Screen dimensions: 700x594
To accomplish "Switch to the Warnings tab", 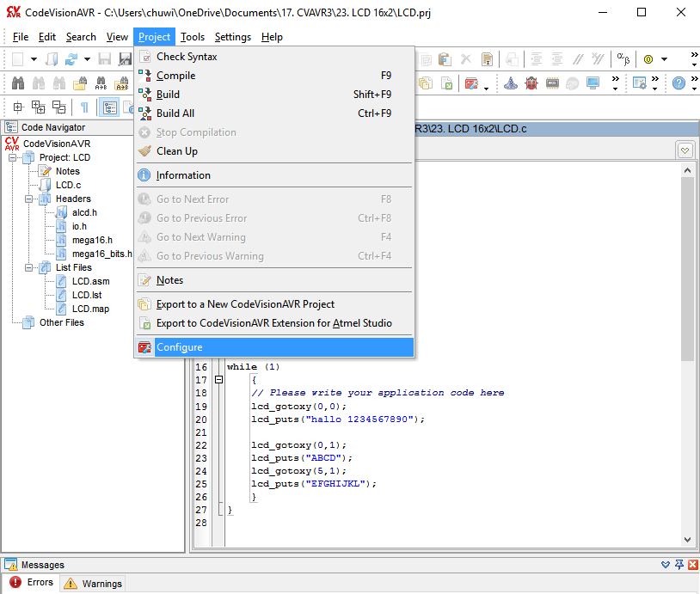I will (x=94, y=584).
